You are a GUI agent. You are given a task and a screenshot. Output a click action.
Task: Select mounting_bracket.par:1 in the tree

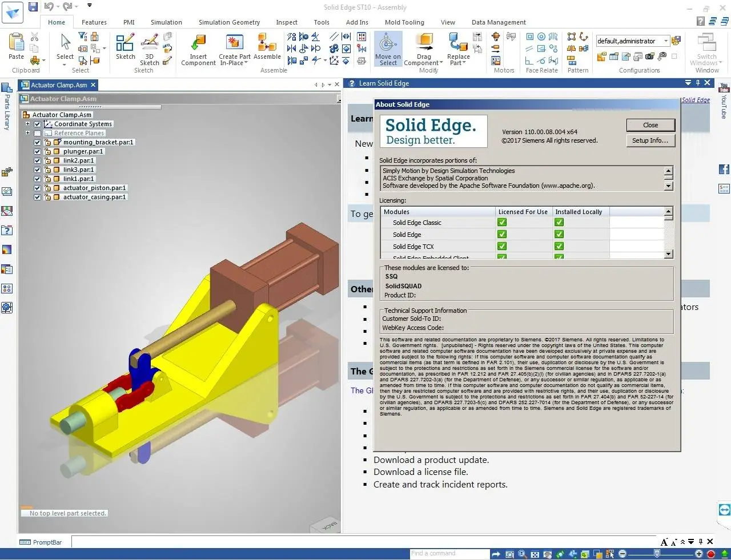(x=98, y=142)
